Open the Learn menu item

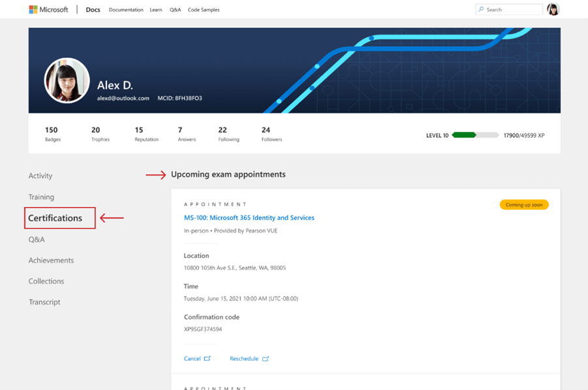[x=156, y=10]
